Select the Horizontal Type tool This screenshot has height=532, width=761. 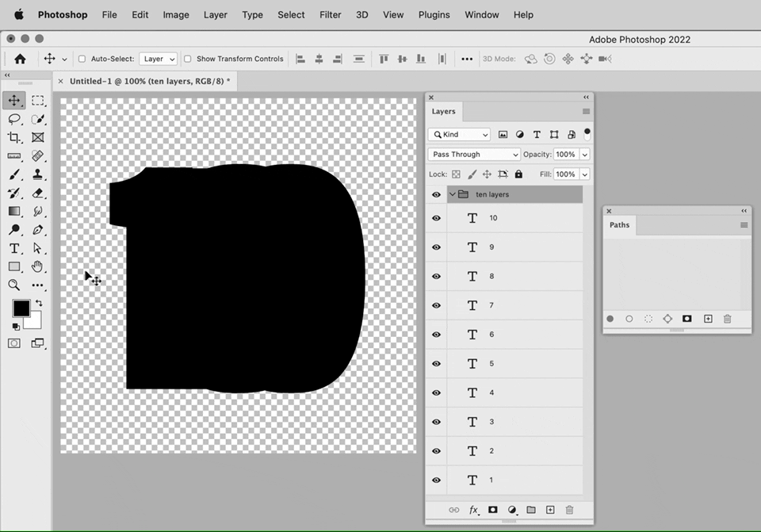pos(14,248)
